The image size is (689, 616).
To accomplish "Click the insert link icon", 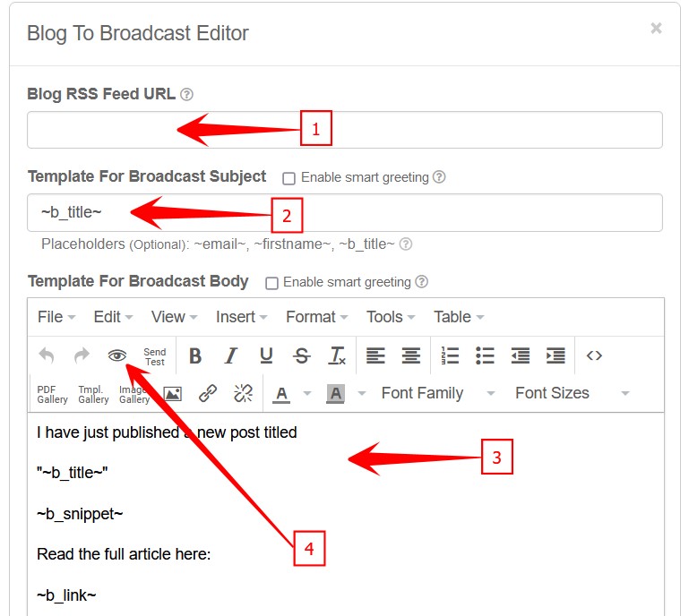I will [208, 393].
